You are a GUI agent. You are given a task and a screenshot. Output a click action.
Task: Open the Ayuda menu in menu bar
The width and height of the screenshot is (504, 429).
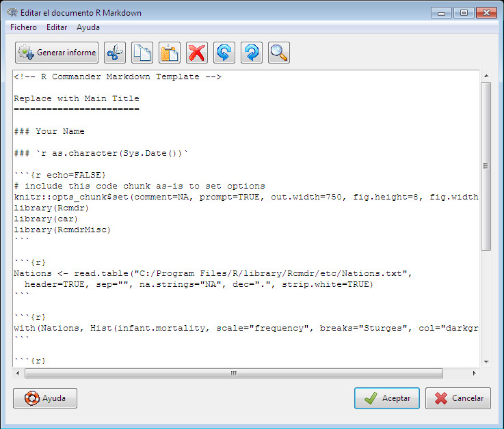[x=88, y=27]
